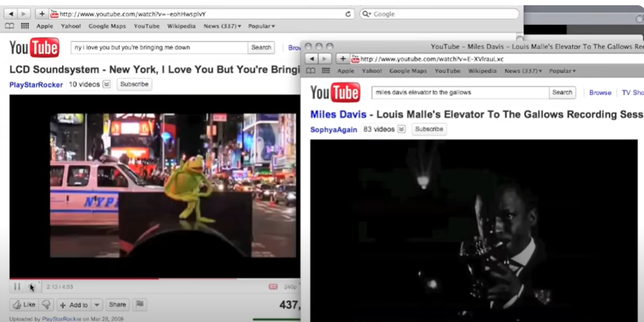Image resolution: width=644 pixels, height=322 pixels.
Task: Click YouTube logo in Miles Davis window
Action: tap(335, 93)
